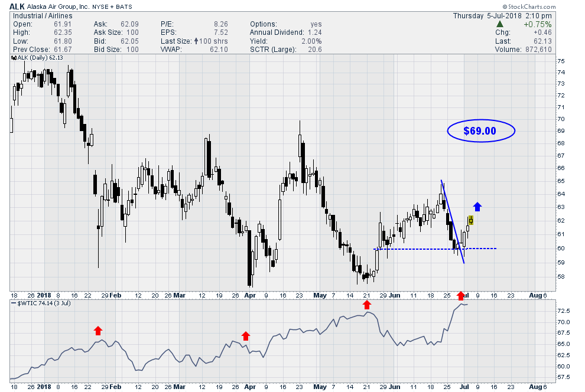Click the Mar label on the $WTIC panel date axis
The image size is (585, 392).
[180, 387]
